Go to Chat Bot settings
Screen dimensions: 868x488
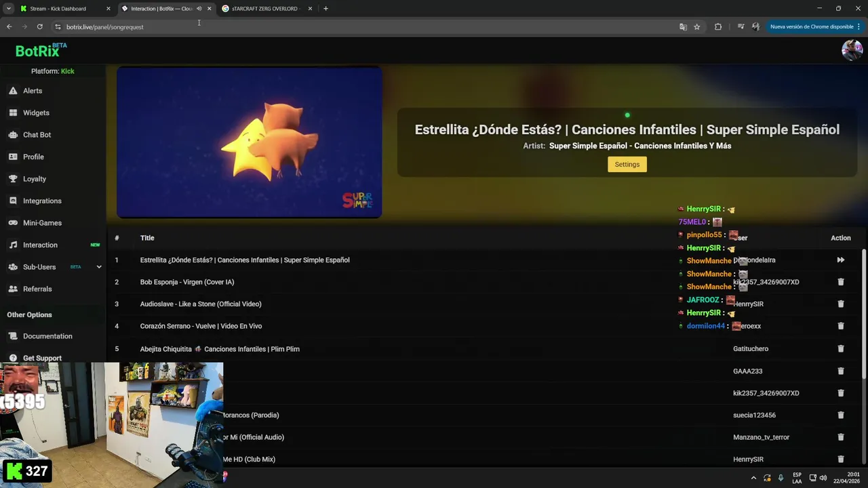(x=37, y=135)
